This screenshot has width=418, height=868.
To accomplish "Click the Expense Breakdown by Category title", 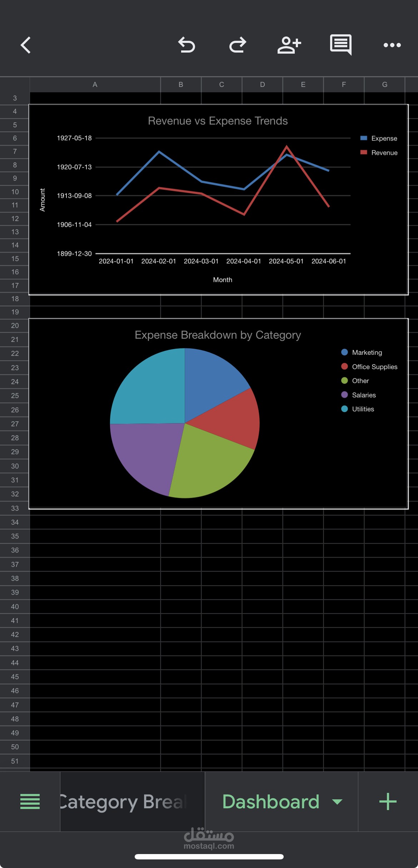I will (218, 335).
